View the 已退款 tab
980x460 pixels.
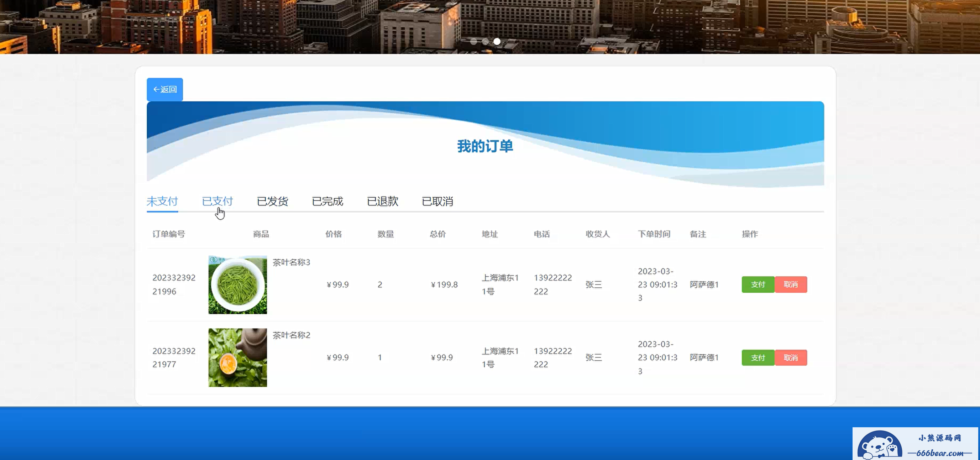[x=382, y=201]
